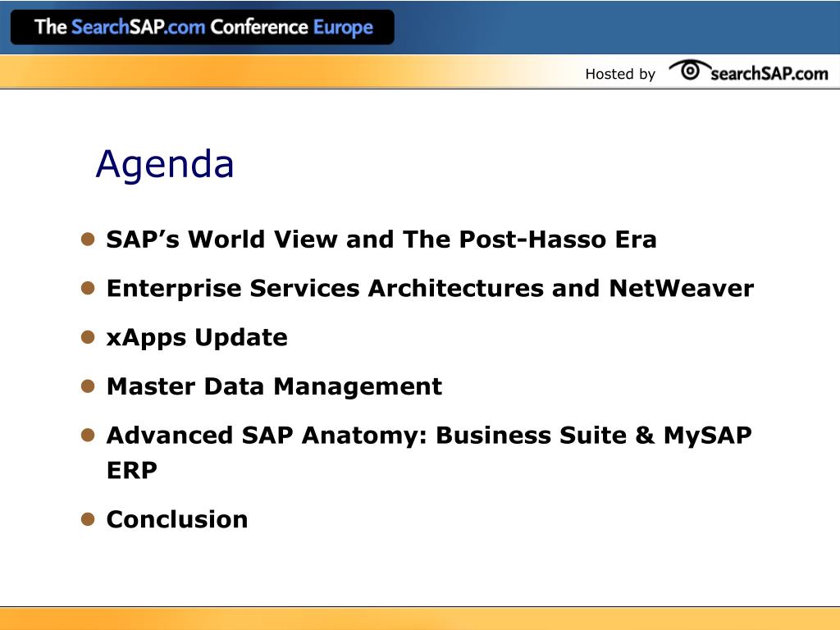Click the searchSAP.com wordmark text
The image size is (840, 630).
coord(769,73)
